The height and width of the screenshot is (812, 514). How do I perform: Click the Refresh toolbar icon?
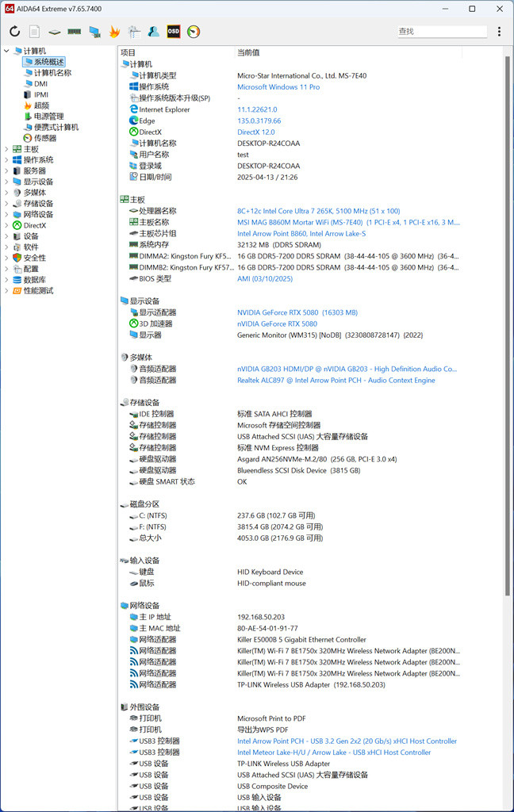click(x=14, y=32)
